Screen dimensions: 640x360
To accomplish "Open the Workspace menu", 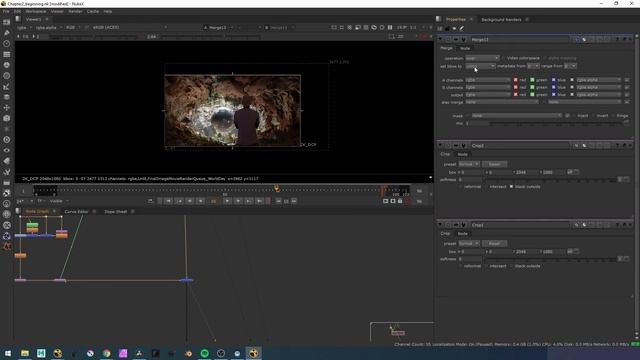I will 36,11.
